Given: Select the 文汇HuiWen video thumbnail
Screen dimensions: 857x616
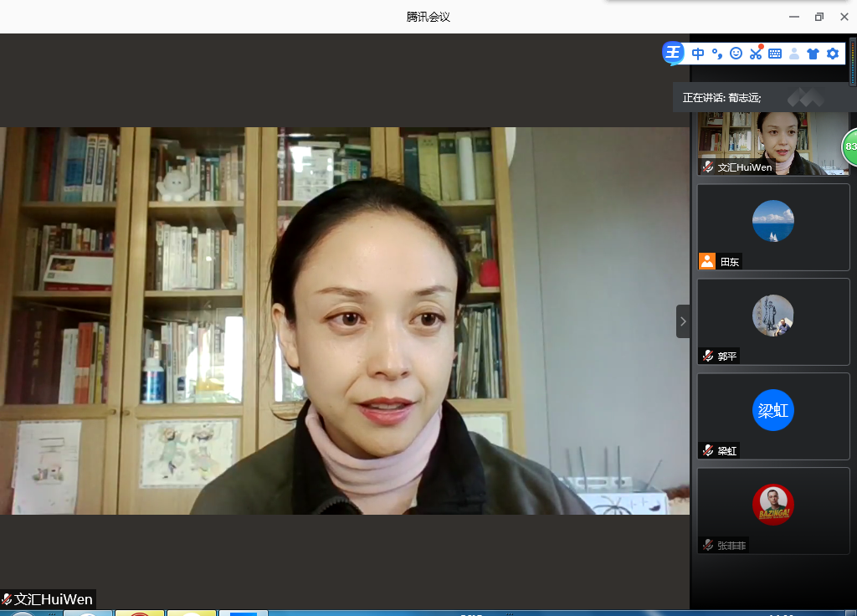Looking at the screenshot, I should point(772,142).
